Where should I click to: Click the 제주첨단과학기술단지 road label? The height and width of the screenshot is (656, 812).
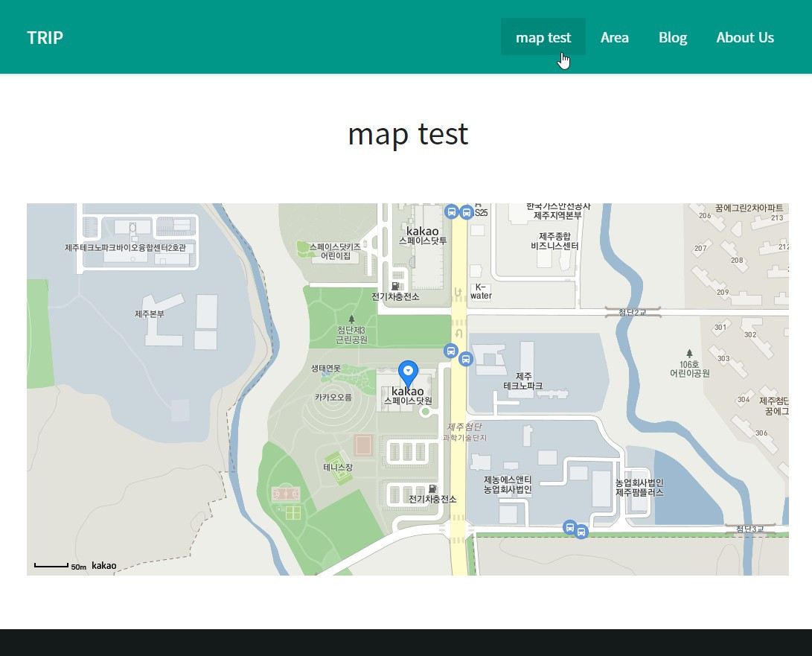tap(464, 432)
